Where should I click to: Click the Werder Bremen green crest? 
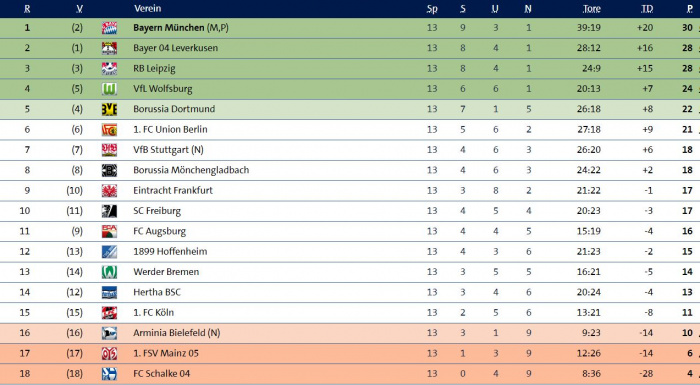(109, 272)
